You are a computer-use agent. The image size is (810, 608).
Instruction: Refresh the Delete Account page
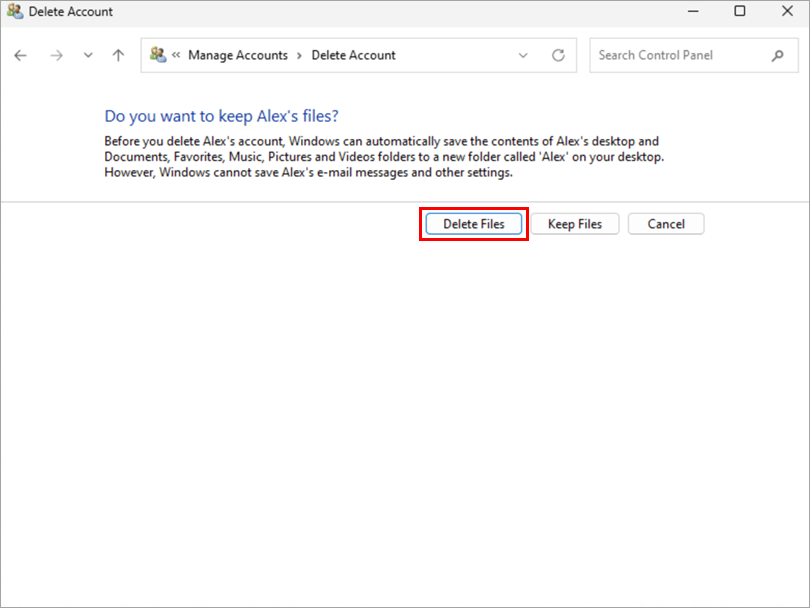click(x=558, y=56)
